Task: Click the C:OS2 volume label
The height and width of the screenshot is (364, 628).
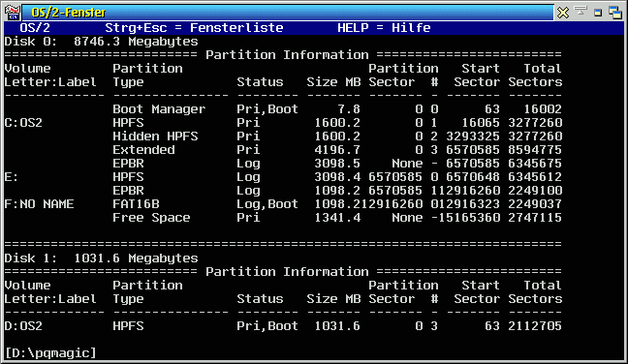Action: pyautogui.click(x=23, y=123)
